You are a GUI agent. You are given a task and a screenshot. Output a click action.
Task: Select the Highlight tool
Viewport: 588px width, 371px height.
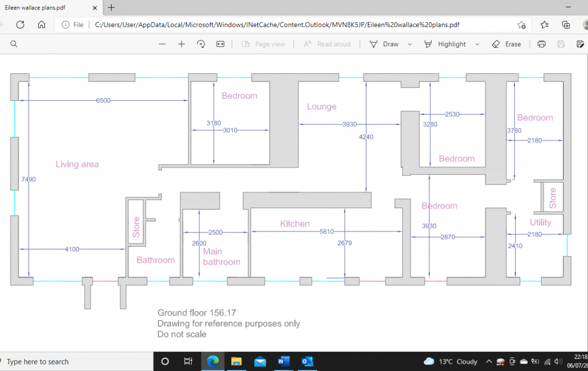pos(445,44)
